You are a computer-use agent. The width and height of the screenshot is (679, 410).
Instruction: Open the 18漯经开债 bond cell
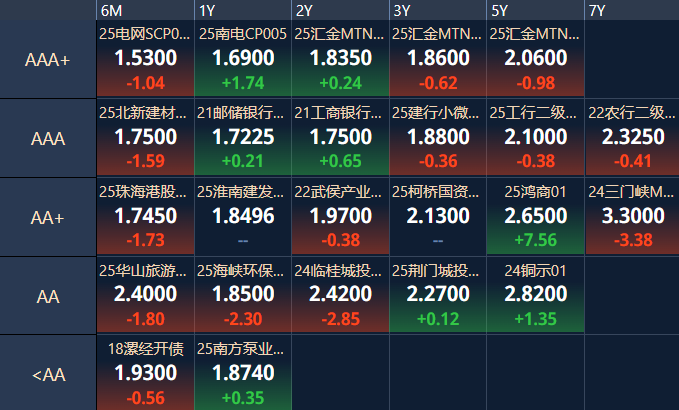pos(145,374)
